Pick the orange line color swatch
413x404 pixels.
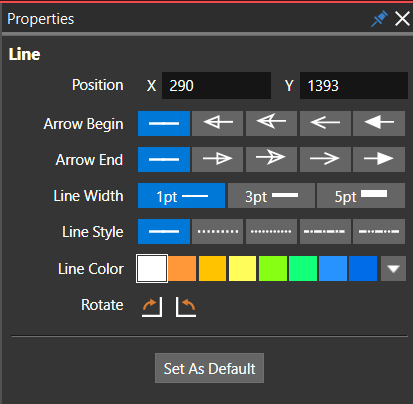(182, 268)
